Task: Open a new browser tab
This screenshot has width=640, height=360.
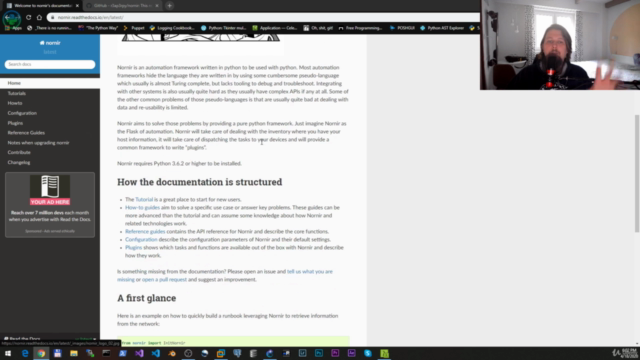Action: 169,6
